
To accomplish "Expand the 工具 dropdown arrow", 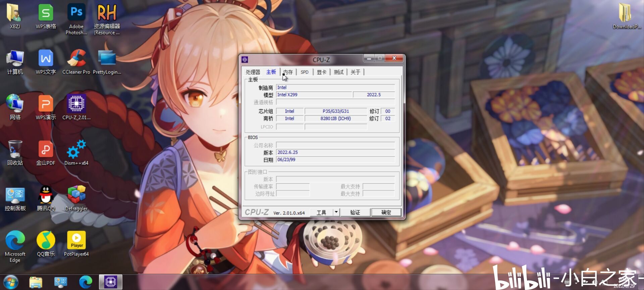I will tap(336, 212).
